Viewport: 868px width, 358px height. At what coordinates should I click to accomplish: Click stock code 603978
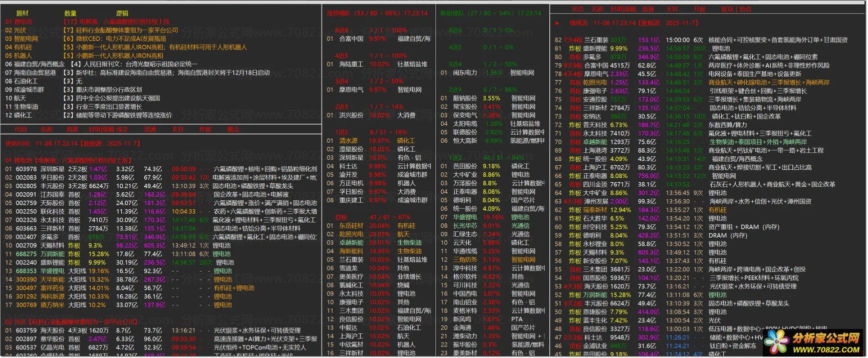(x=26, y=169)
